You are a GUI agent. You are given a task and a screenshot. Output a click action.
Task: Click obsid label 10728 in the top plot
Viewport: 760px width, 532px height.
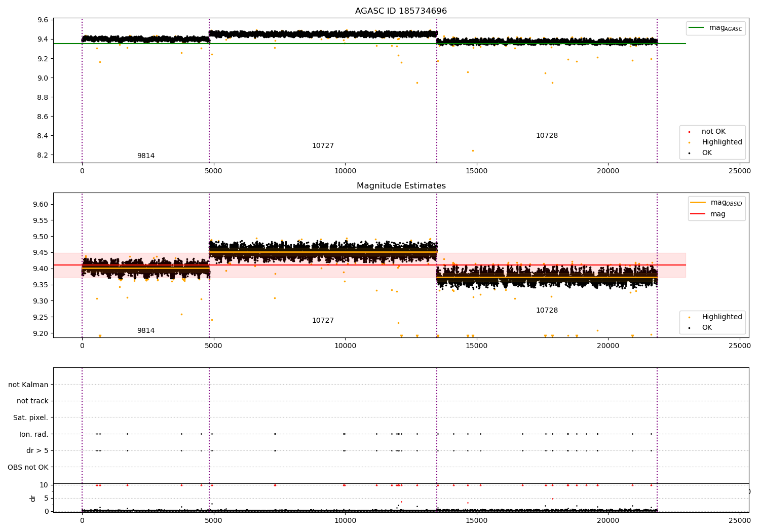pos(547,136)
